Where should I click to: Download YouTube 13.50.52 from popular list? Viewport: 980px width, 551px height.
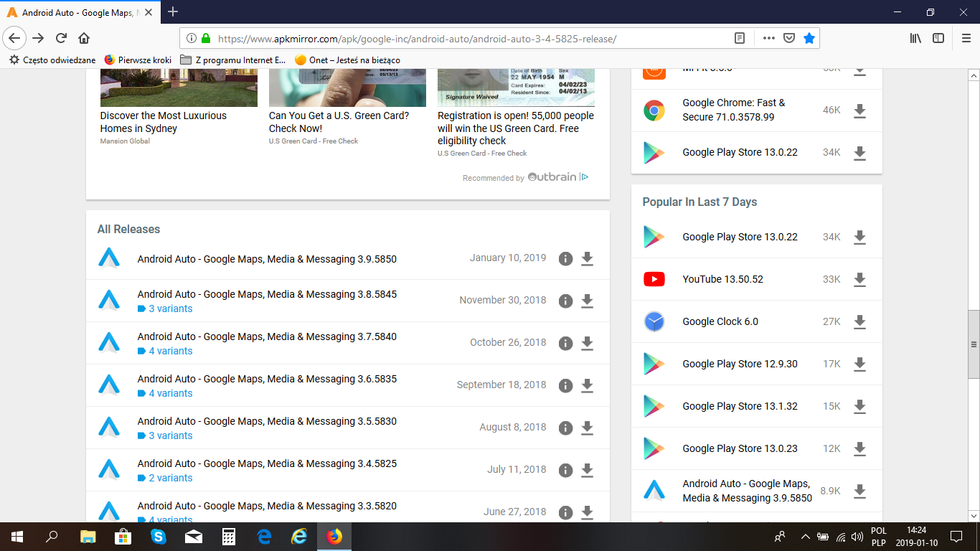click(859, 280)
